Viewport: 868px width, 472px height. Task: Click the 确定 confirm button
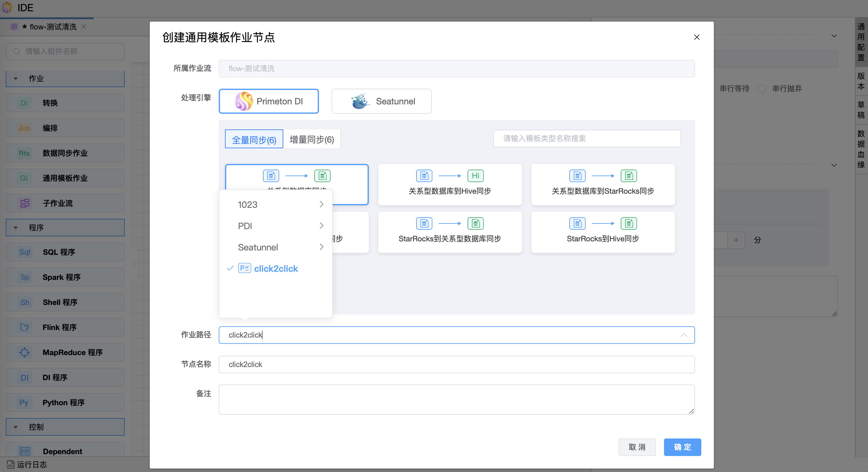(x=682, y=447)
